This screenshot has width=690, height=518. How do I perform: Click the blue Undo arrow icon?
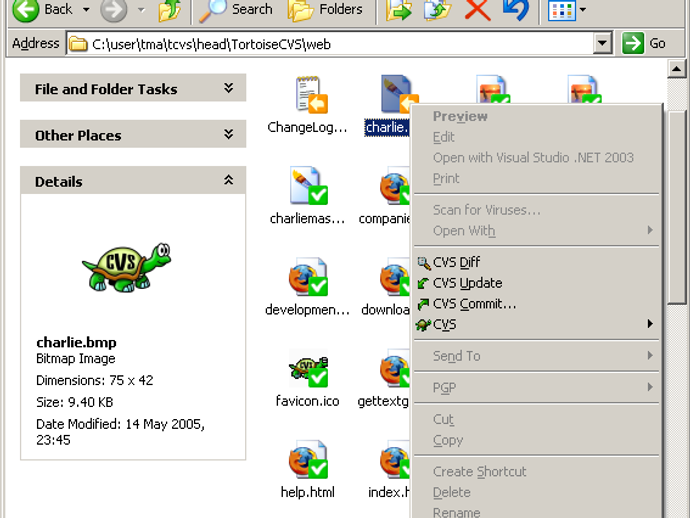point(515,10)
